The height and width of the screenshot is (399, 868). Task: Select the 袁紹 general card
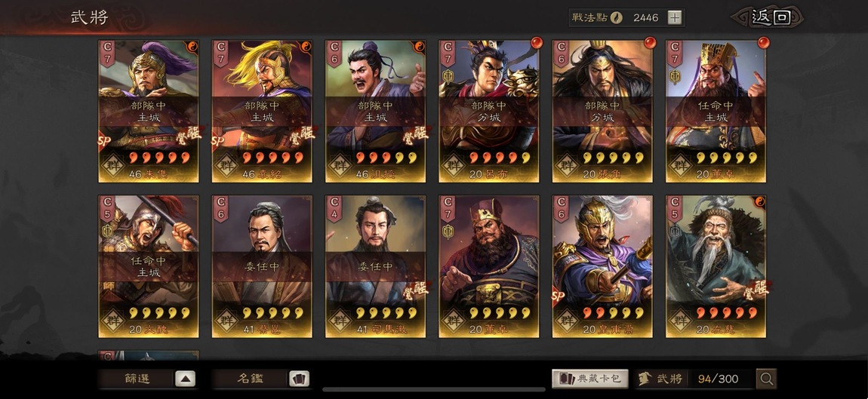[x=262, y=111]
